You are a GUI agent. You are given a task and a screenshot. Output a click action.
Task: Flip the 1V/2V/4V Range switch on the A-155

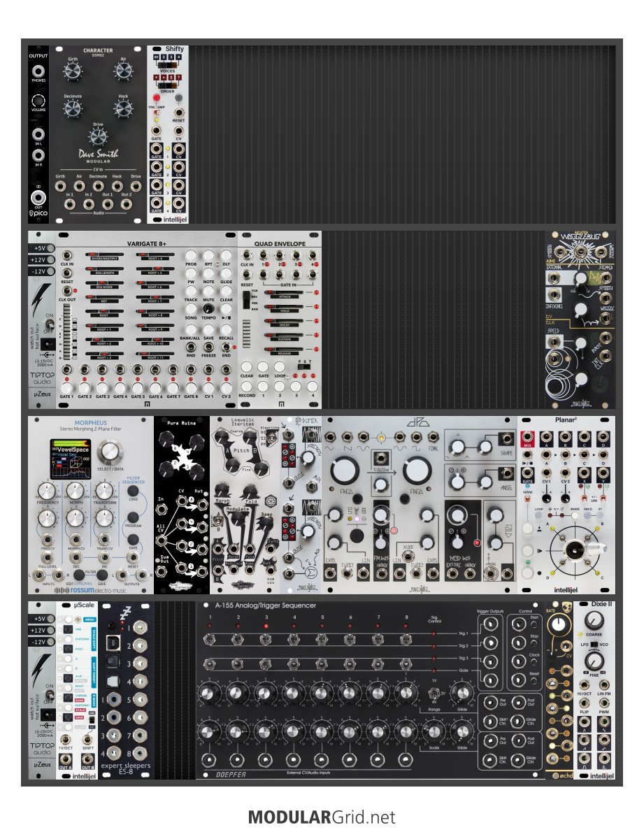(434, 693)
